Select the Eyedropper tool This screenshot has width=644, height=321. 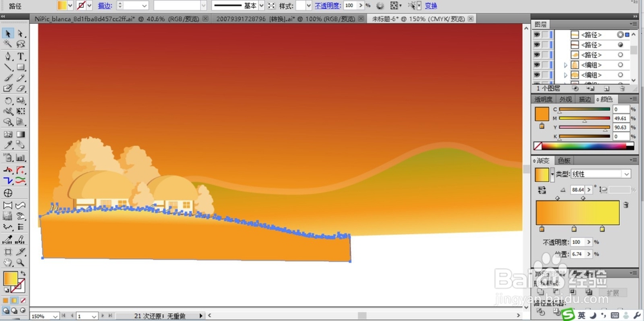[x=8, y=145]
